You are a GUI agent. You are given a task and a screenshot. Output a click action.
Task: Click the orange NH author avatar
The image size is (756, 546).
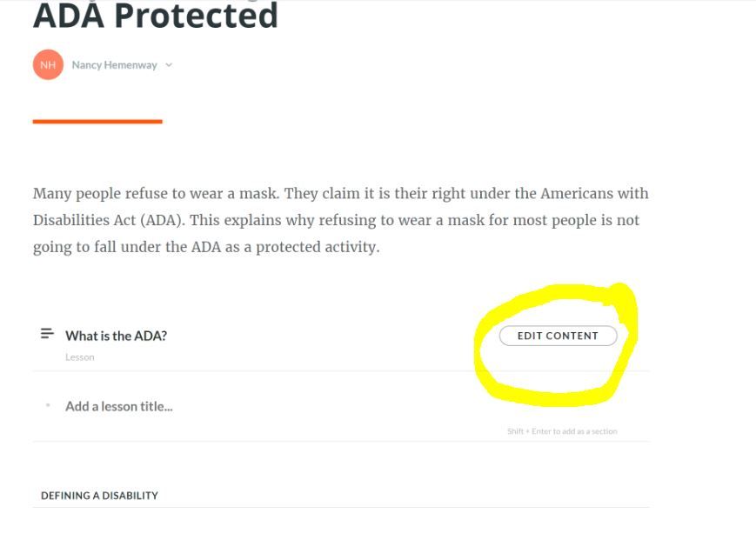(48, 65)
